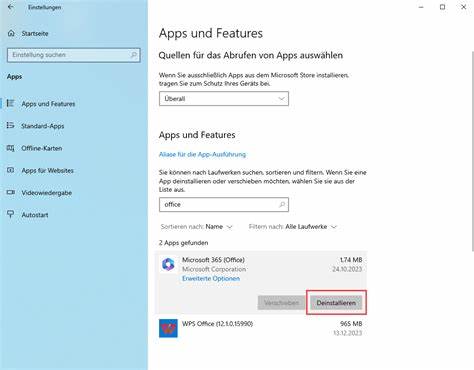Select the Apps und Features sidebar icon

(11, 103)
